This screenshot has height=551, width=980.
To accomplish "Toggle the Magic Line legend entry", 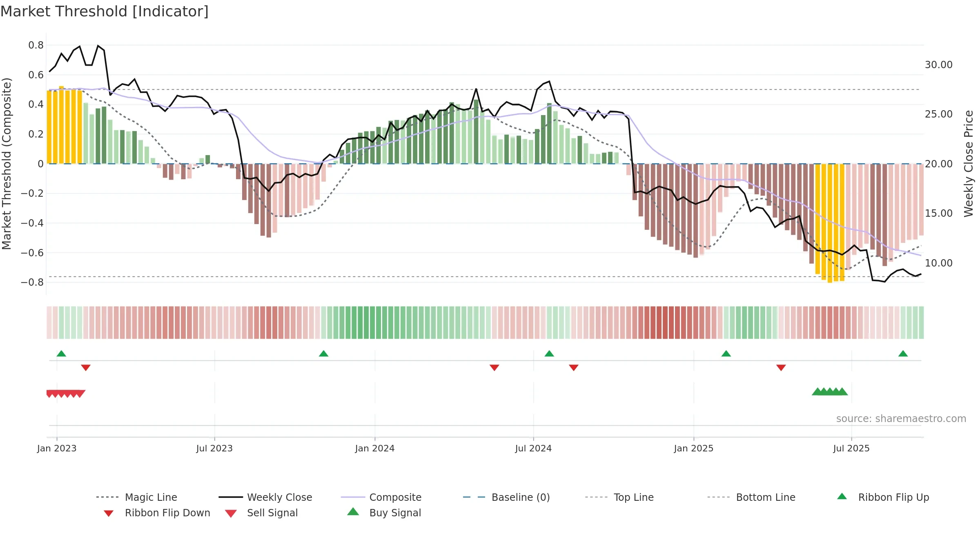I will click(x=137, y=497).
